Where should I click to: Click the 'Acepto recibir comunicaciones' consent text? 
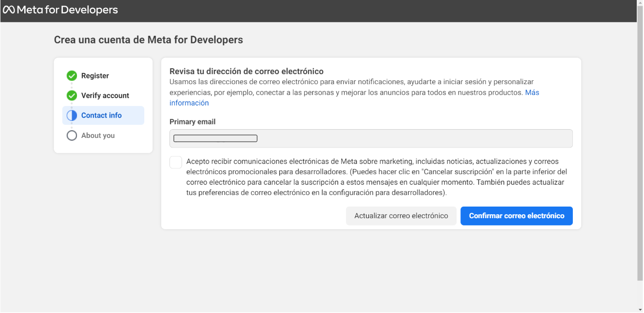[x=376, y=177]
